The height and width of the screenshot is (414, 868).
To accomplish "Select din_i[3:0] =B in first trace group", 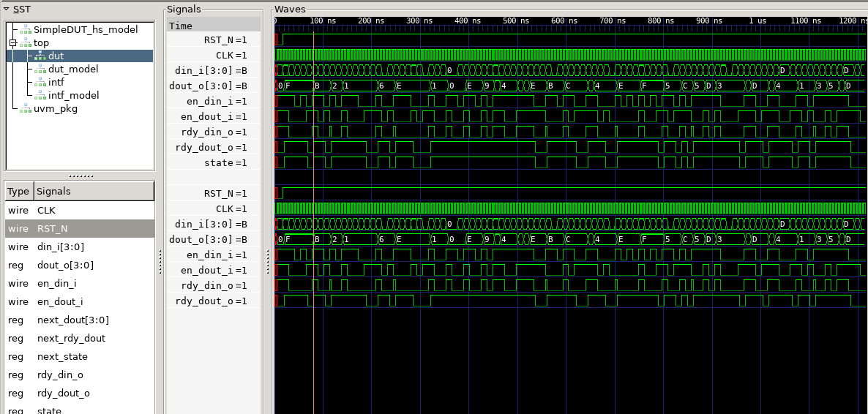I will (x=214, y=70).
